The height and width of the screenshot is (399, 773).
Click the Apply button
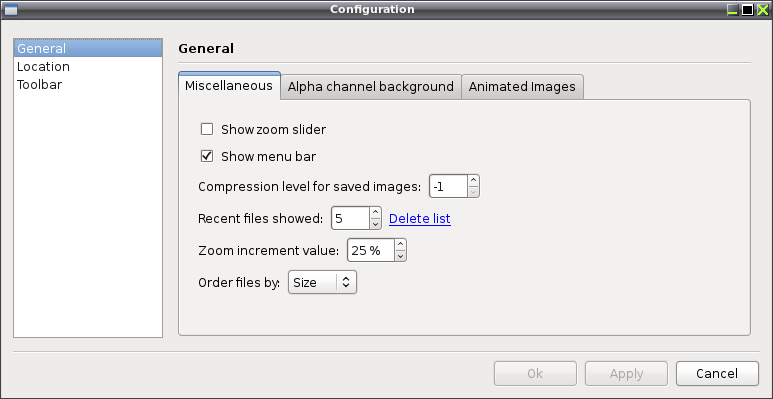[626, 374]
